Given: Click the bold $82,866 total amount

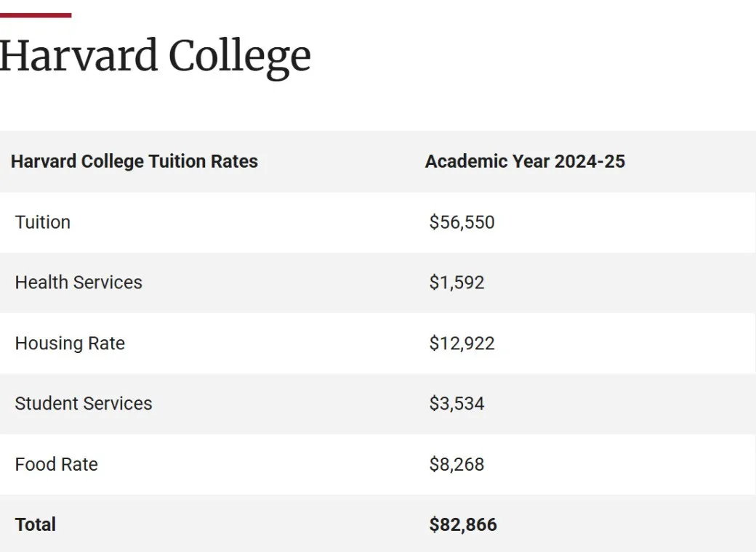Looking at the screenshot, I should [463, 525].
